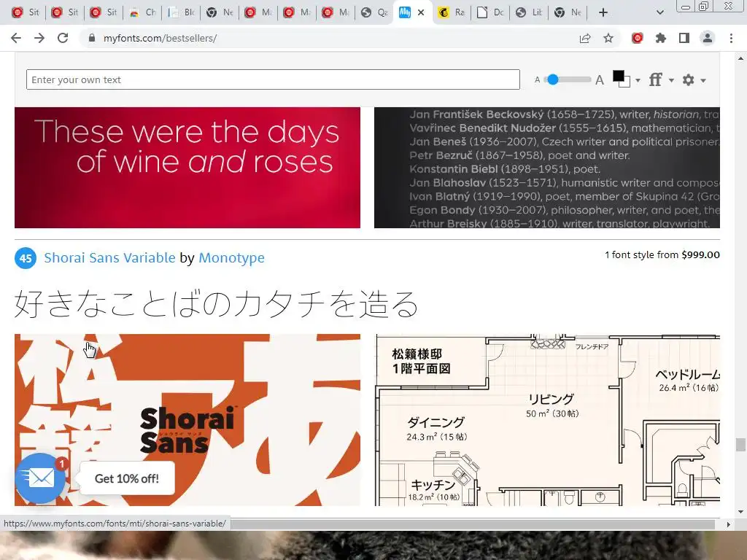
Task: Expand the color swatch dropdown arrow
Action: coord(638,80)
